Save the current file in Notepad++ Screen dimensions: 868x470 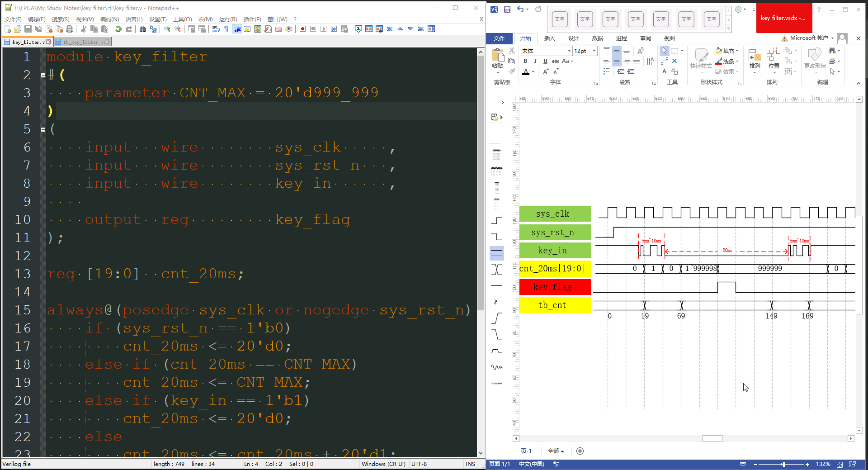tap(28, 29)
